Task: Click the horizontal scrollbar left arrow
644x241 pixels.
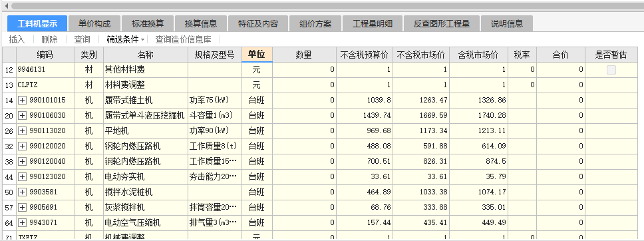Action: point(6,6)
